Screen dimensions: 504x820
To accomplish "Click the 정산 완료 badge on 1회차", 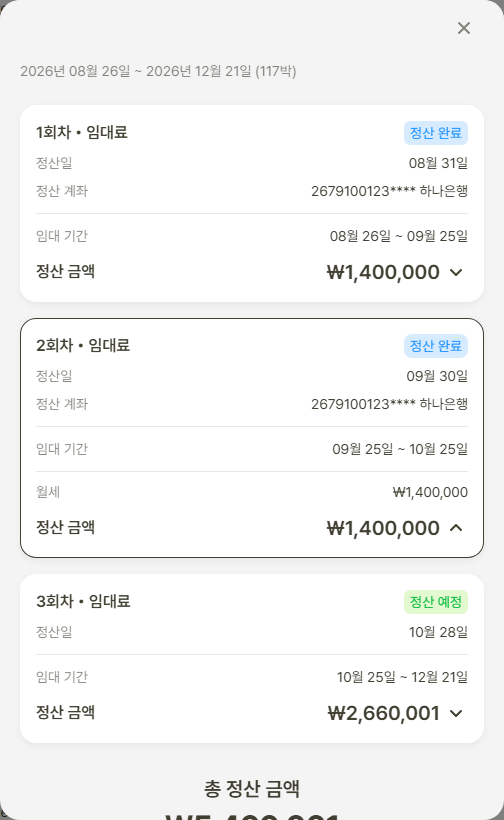I will pyautogui.click(x=436, y=133).
